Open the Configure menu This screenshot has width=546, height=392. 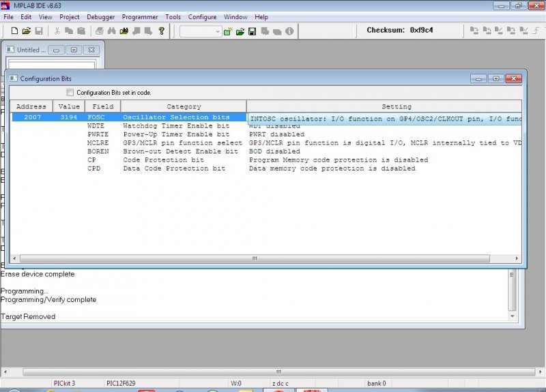point(202,16)
